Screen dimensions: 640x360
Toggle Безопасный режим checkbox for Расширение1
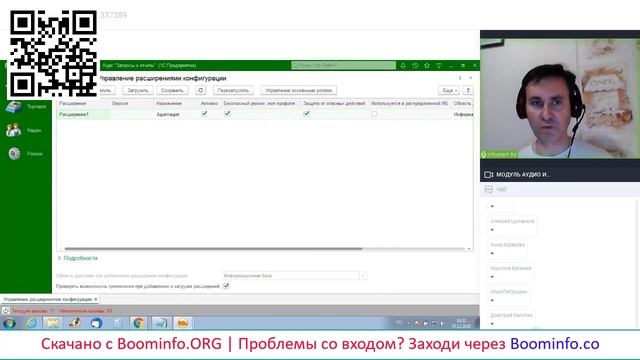tap(227, 114)
